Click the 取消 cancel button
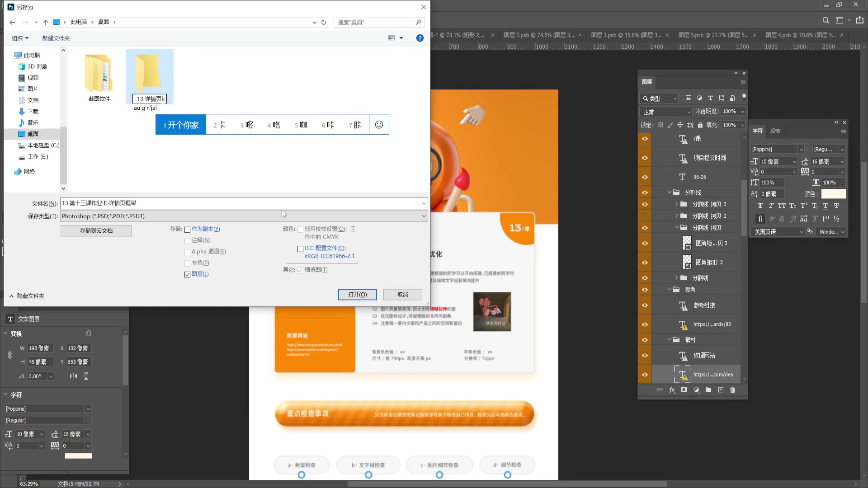The height and width of the screenshot is (488, 868). pyautogui.click(x=403, y=295)
